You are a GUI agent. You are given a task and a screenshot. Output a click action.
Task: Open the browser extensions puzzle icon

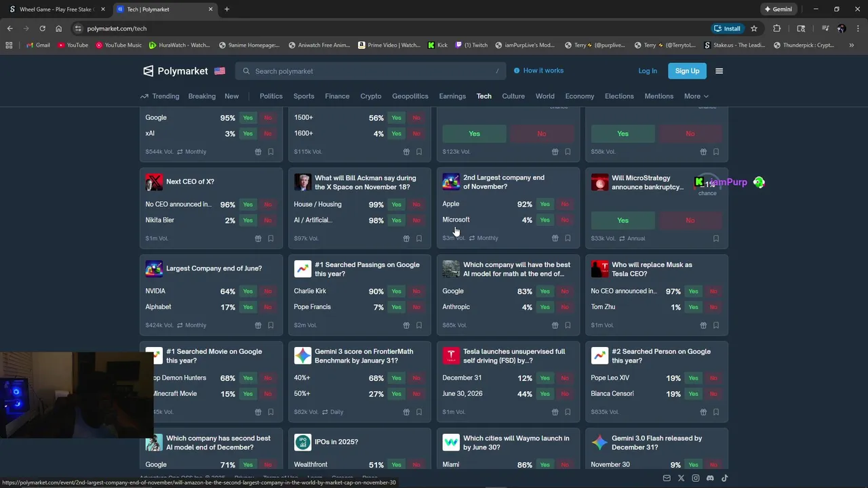point(776,28)
